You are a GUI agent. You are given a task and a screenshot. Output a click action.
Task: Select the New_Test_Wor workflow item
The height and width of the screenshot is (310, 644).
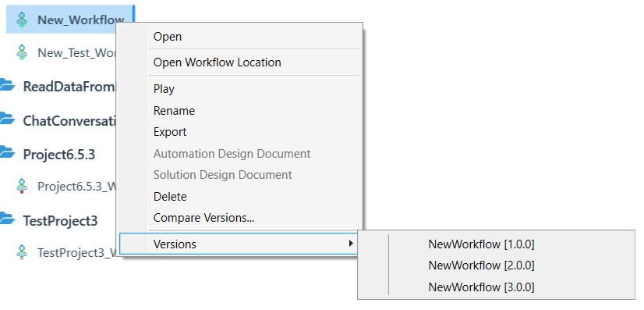coord(78,53)
